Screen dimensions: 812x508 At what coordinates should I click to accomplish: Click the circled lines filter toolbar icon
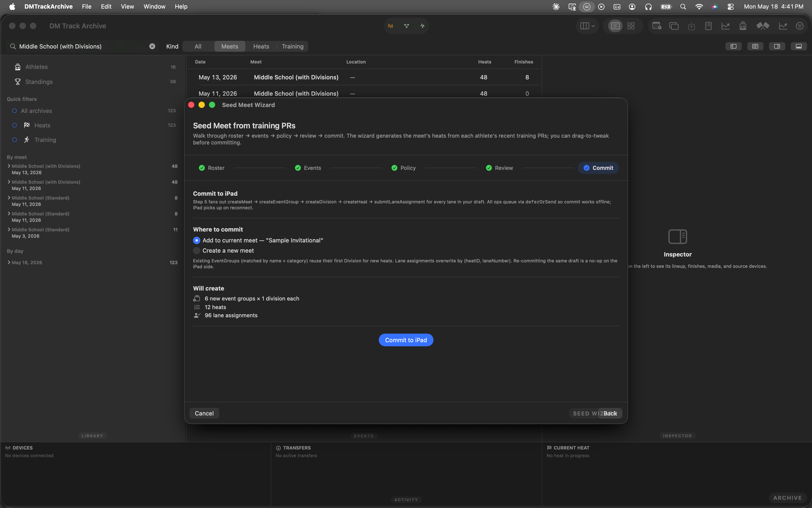pos(800,26)
